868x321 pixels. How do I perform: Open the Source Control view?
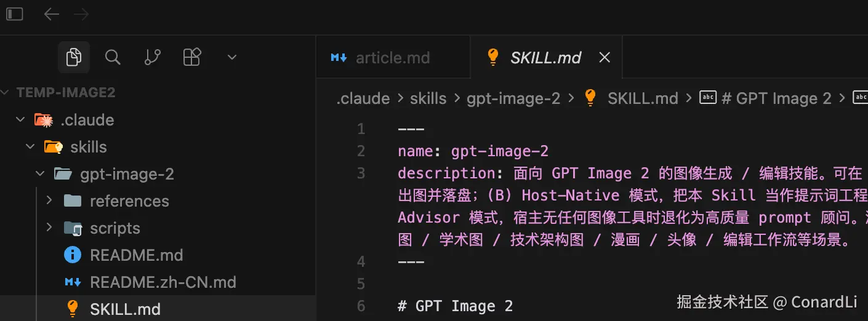152,57
